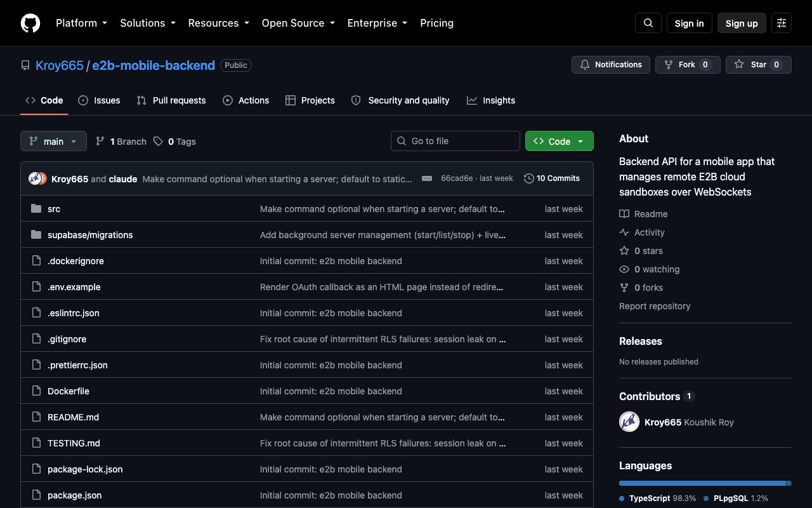Open the package-lock.json file

pos(85,469)
